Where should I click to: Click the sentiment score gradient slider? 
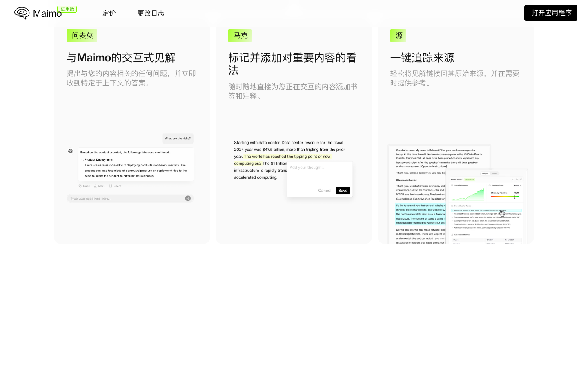pyautogui.click(x=505, y=197)
